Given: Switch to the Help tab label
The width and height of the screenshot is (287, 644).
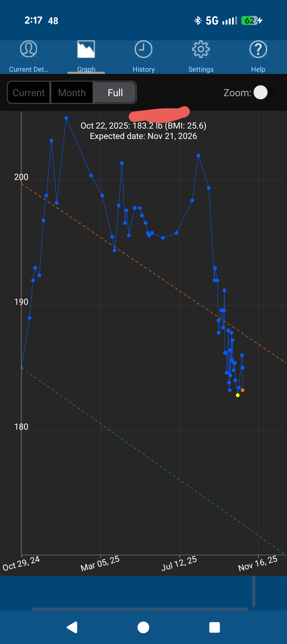Looking at the screenshot, I should pyautogui.click(x=258, y=69).
